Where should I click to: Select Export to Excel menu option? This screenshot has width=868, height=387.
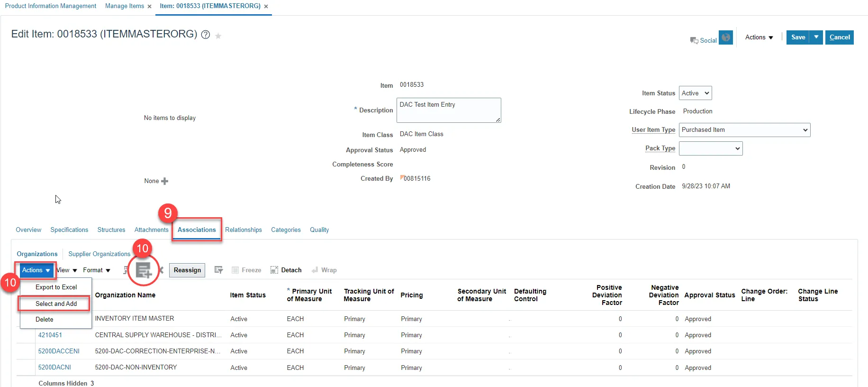click(x=56, y=287)
